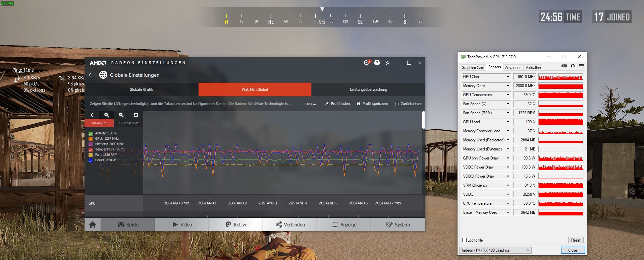Toggle the Memory MHz graph checkbox
The width and height of the screenshot is (644, 260).
pyautogui.click(x=91, y=144)
